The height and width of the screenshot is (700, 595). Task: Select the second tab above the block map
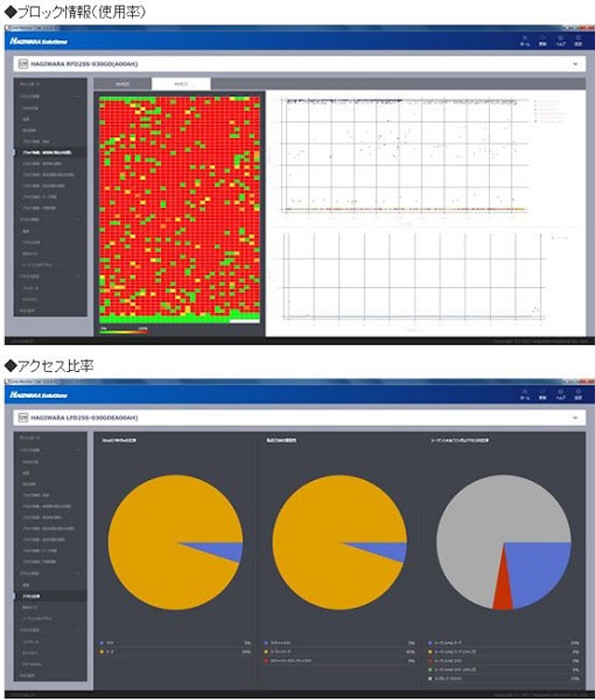pyautogui.click(x=179, y=84)
